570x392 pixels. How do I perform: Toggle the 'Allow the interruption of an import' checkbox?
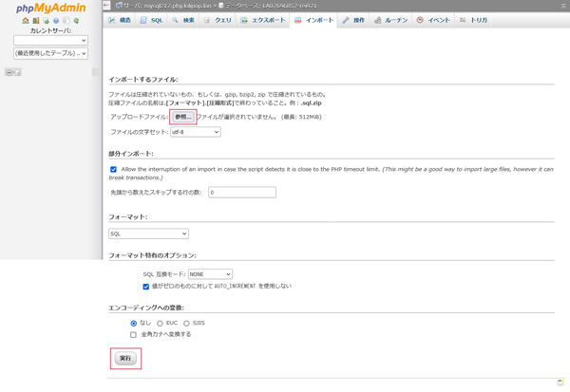tap(113, 170)
